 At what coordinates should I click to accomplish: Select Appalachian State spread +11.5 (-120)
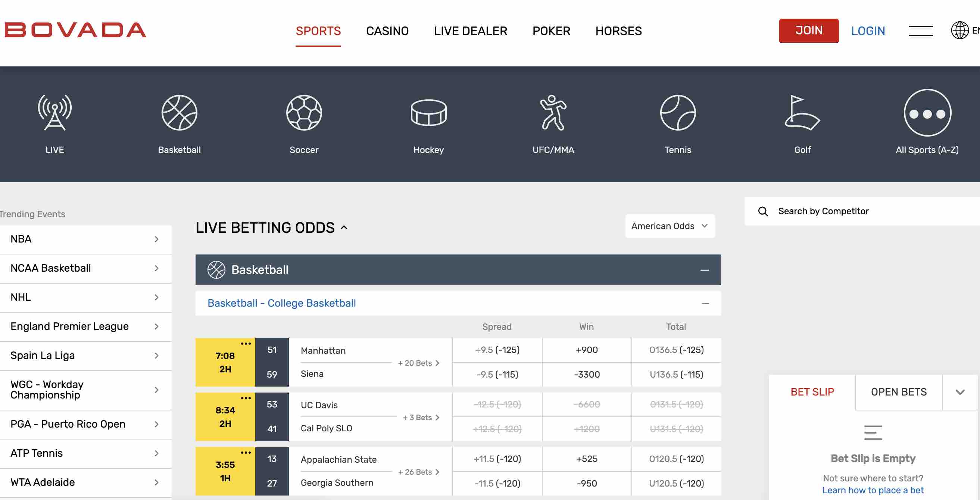(497, 459)
